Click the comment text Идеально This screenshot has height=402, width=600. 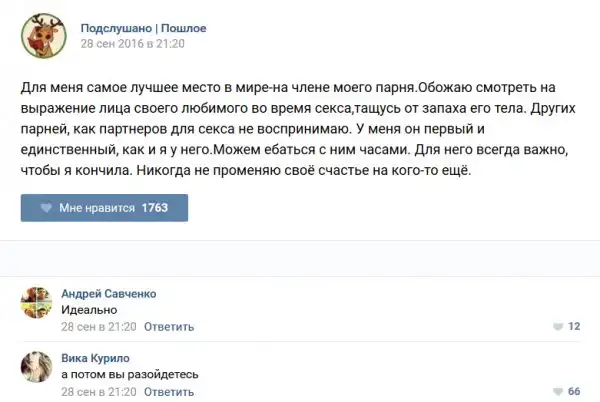point(88,310)
